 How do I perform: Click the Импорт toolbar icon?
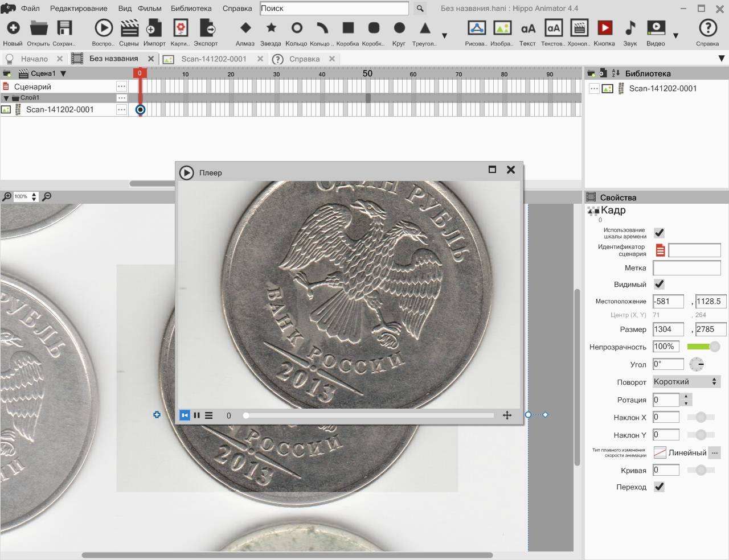click(154, 28)
